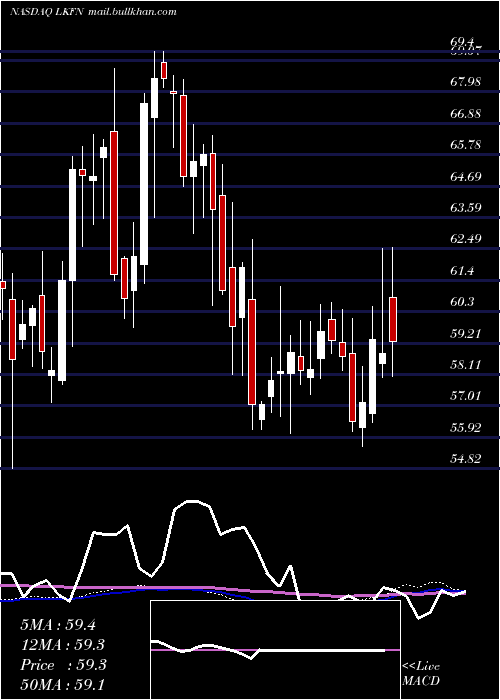Screen dimensions: 500x700
Task: Click the last red candlestick on the right
Action: pyautogui.click(x=393, y=319)
